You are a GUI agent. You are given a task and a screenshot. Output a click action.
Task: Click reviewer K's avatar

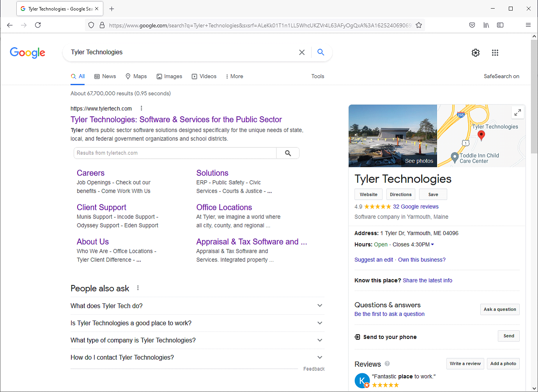pyautogui.click(x=362, y=381)
